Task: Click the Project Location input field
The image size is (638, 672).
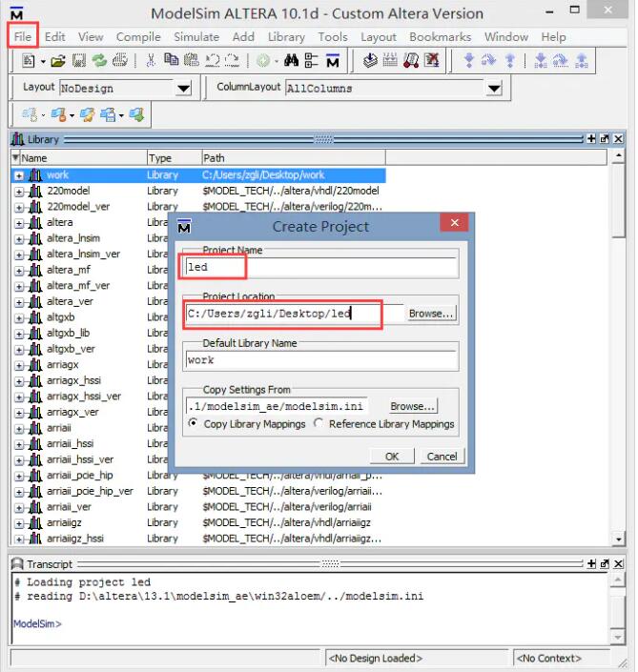Action: 294,314
